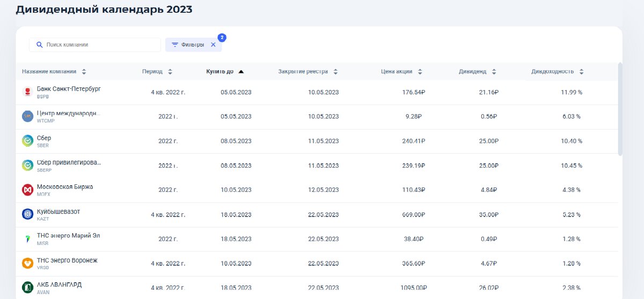Sort by Дивдоходность column
644x299 pixels.
[558, 72]
